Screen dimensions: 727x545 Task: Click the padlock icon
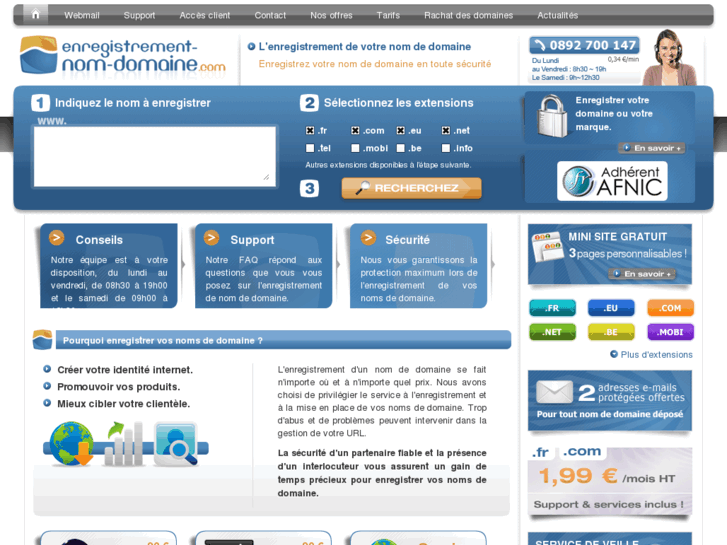[552, 116]
